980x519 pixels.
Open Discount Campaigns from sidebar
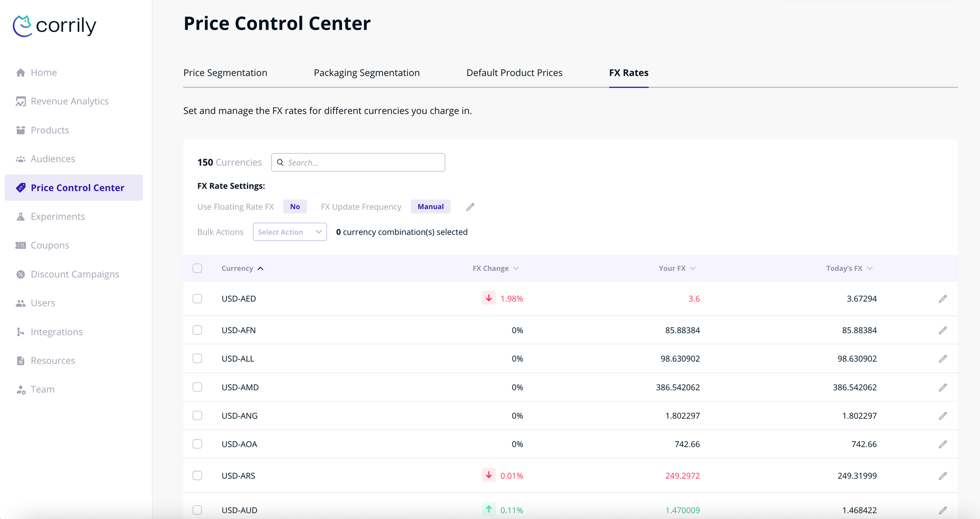(x=75, y=274)
